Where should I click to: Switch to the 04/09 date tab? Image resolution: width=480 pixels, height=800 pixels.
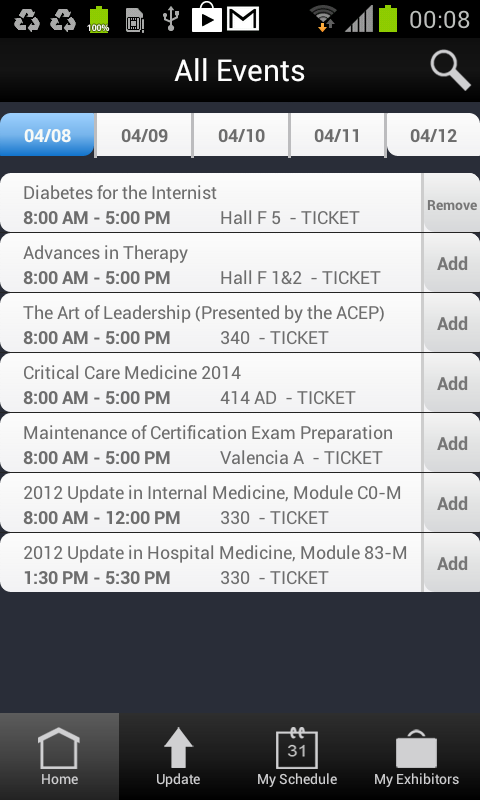pos(144,135)
